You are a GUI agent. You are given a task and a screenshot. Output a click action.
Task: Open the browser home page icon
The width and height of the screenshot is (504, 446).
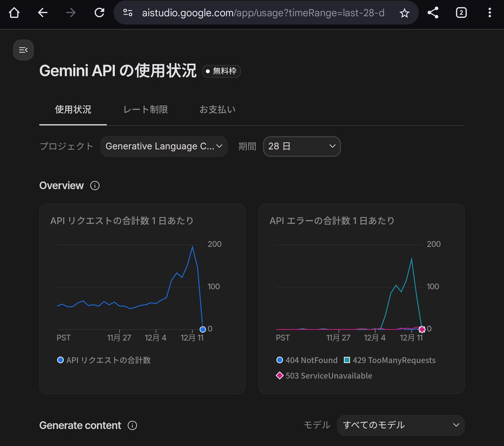[x=14, y=13]
